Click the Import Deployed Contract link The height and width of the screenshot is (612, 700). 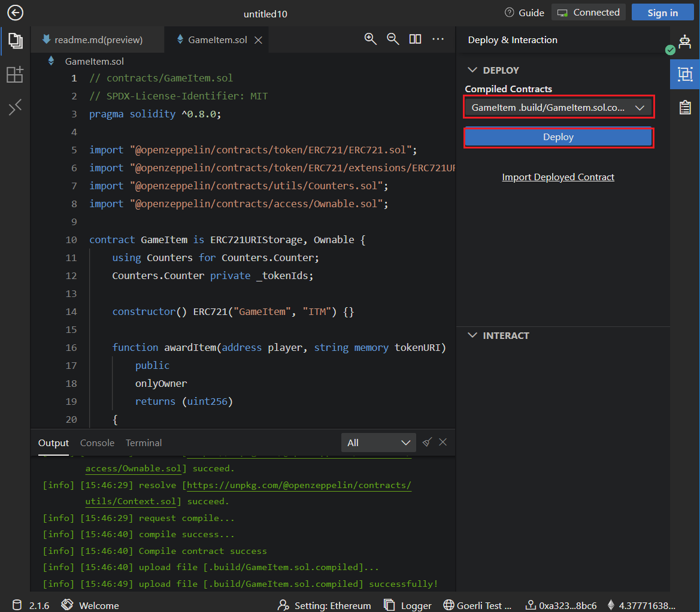tap(558, 177)
